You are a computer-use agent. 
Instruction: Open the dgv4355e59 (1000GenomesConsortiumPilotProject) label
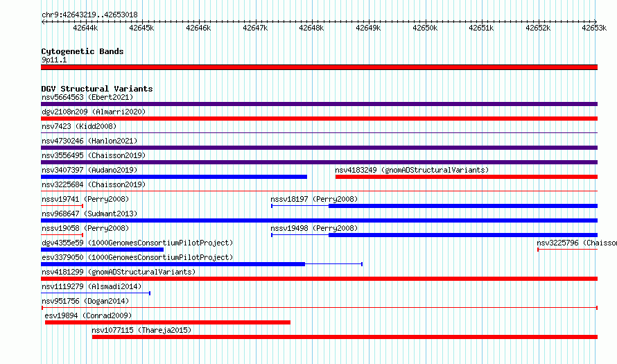[137, 243]
